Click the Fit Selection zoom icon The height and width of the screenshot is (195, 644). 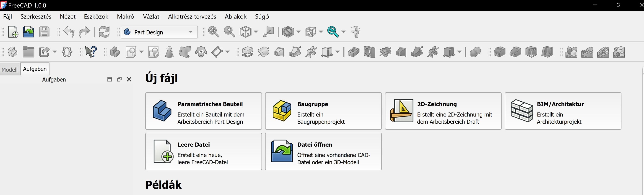[229, 32]
